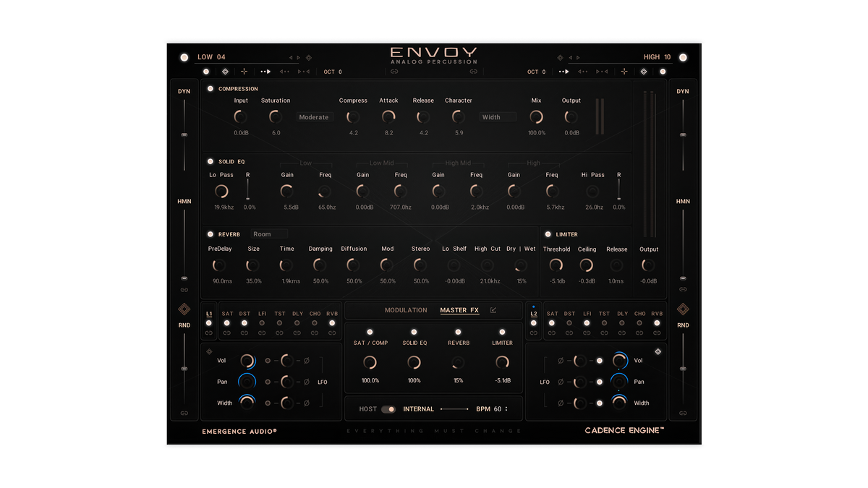
Task: Open the Width character dropdown
Action: pyautogui.click(x=498, y=117)
